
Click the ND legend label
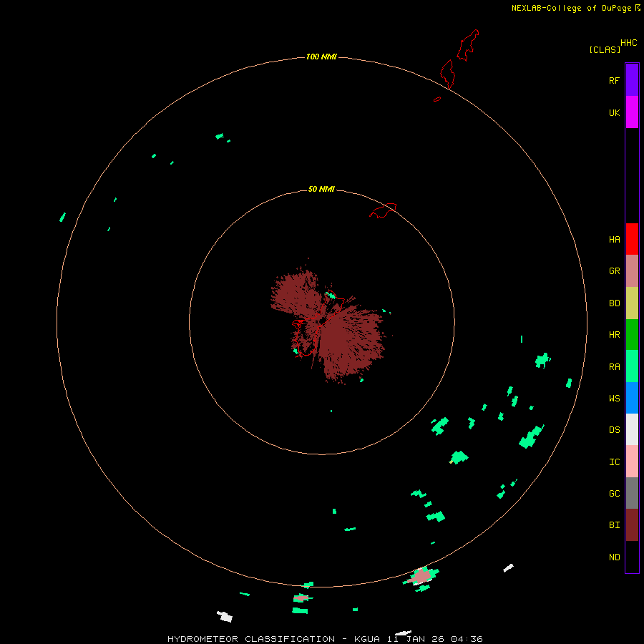[614, 557]
